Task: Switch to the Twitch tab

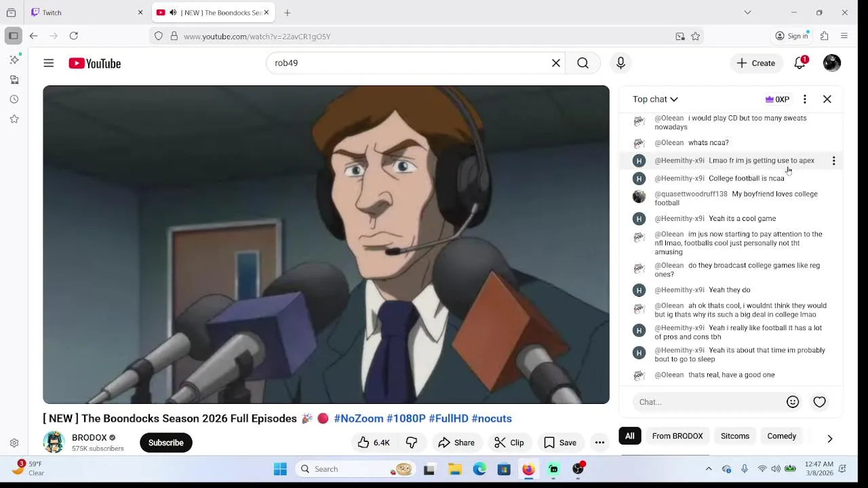Action: coord(87,12)
